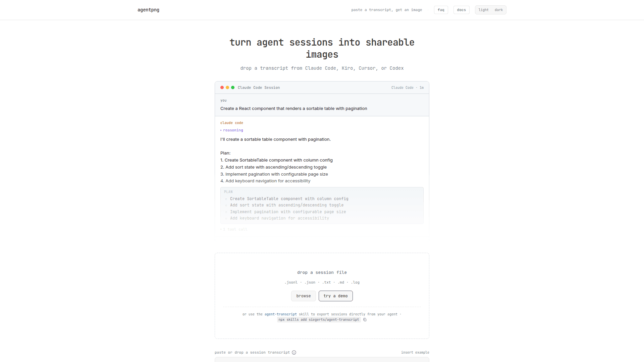644x362 pixels.
Task: Expand the 1 tool call section
Action: click(x=234, y=230)
